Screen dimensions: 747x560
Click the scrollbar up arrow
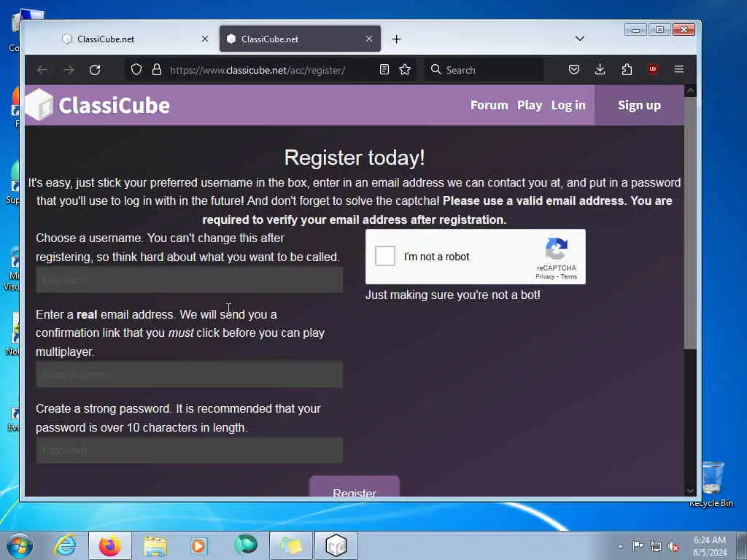(690, 91)
